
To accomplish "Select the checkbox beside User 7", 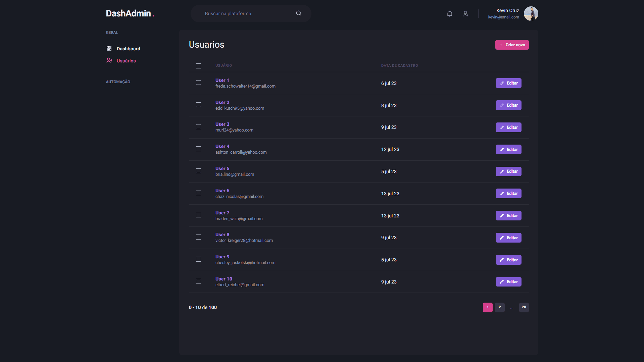I will [x=199, y=215].
